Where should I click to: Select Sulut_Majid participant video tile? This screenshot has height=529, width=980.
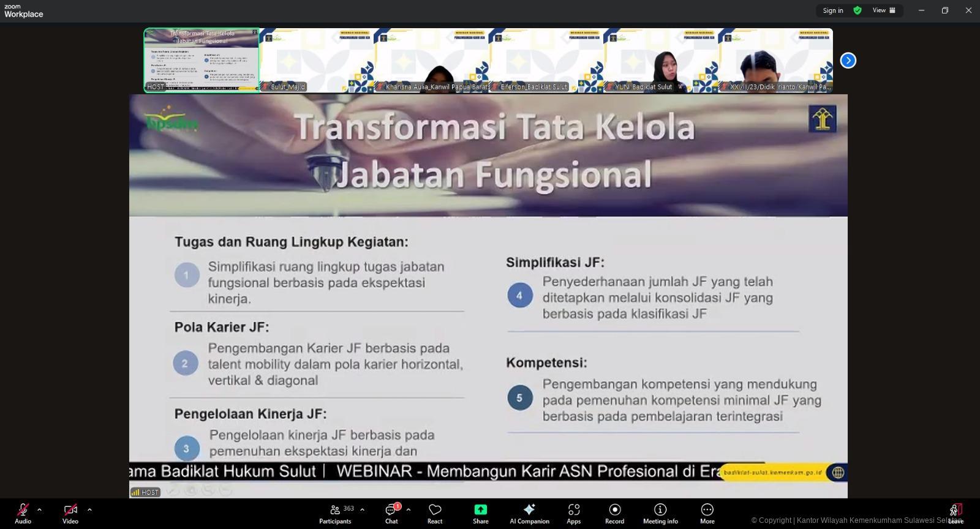(x=317, y=60)
